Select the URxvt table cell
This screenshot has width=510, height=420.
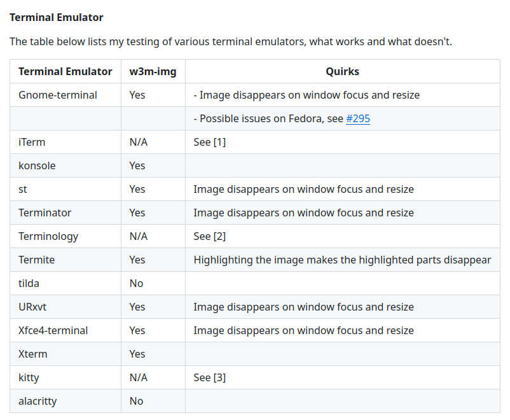point(32,307)
